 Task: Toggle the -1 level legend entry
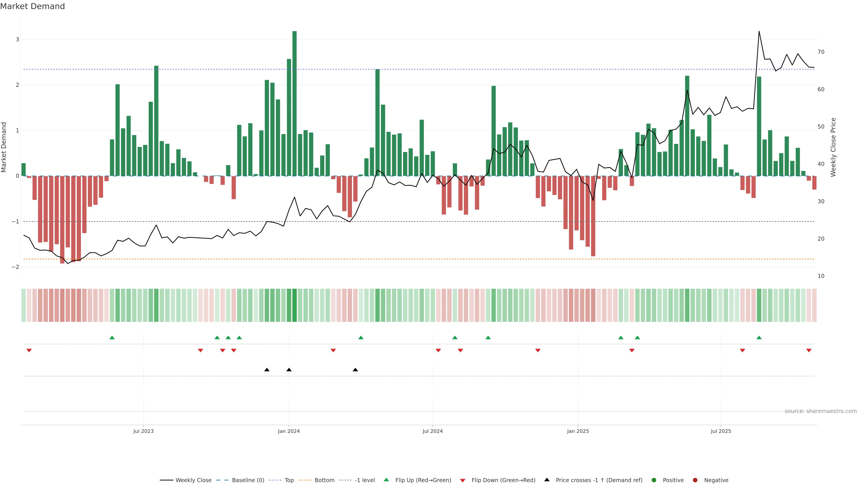[x=365, y=480]
